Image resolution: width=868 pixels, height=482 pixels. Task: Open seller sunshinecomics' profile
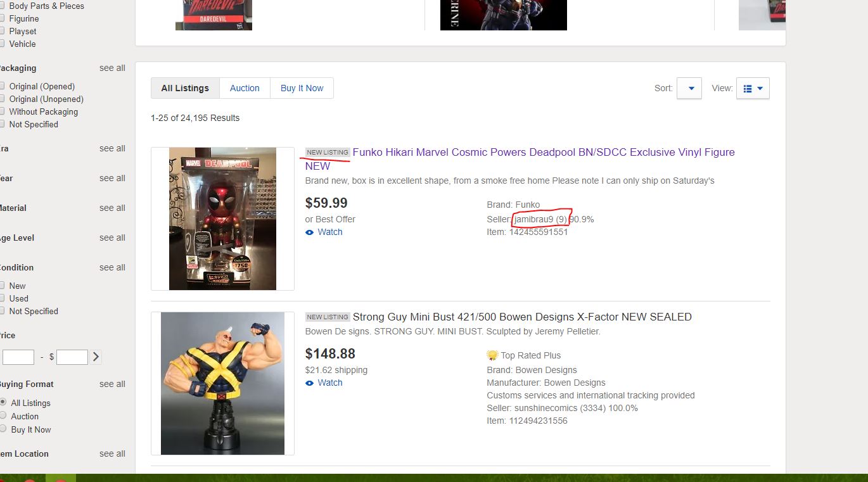(546, 408)
